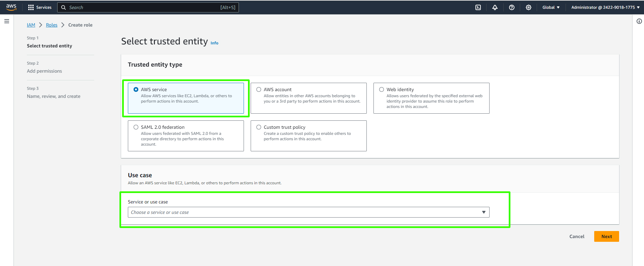Select the AWS service radio option
The image size is (644, 266).
136,89
